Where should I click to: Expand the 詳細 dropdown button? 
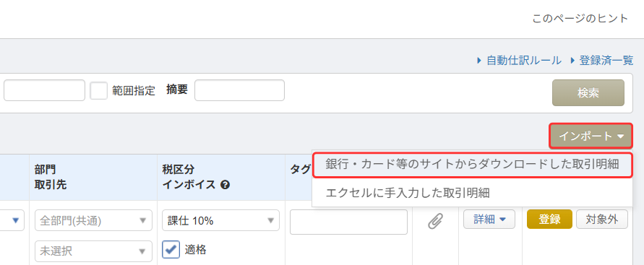click(x=489, y=220)
